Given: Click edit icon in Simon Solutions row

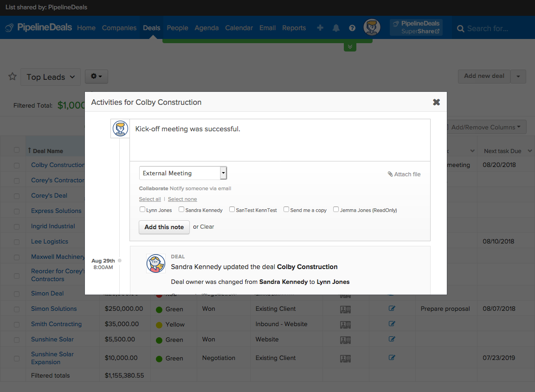Looking at the screenshot, I should (392, 308).
